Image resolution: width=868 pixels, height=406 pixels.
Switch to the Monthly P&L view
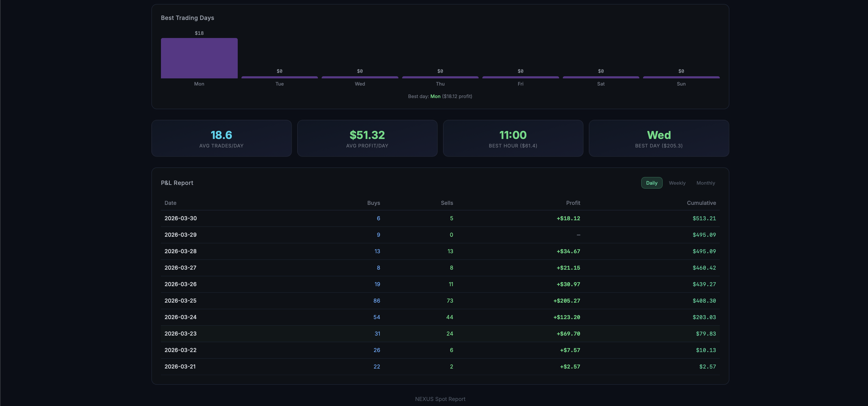pos(706,183)
